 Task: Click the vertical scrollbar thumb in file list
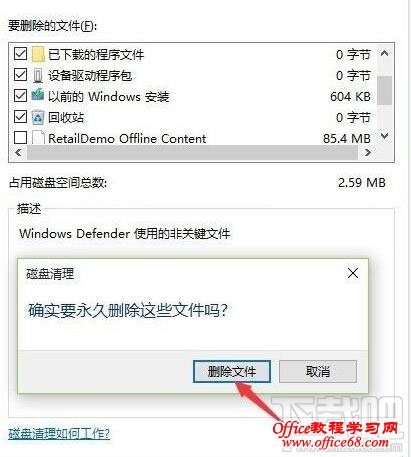[384, 90]
